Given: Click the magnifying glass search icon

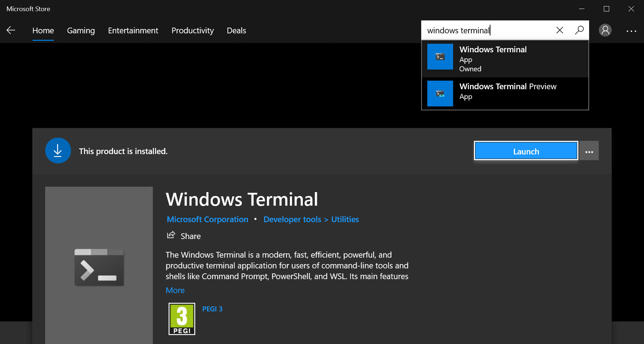Looking at the screenshot, I should click(579, 30).
